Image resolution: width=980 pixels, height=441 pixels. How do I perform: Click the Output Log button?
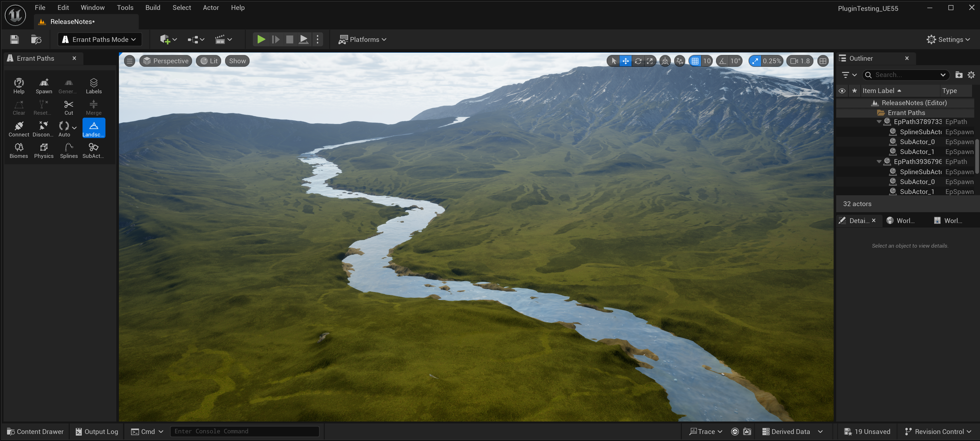[x=97, y=431]
